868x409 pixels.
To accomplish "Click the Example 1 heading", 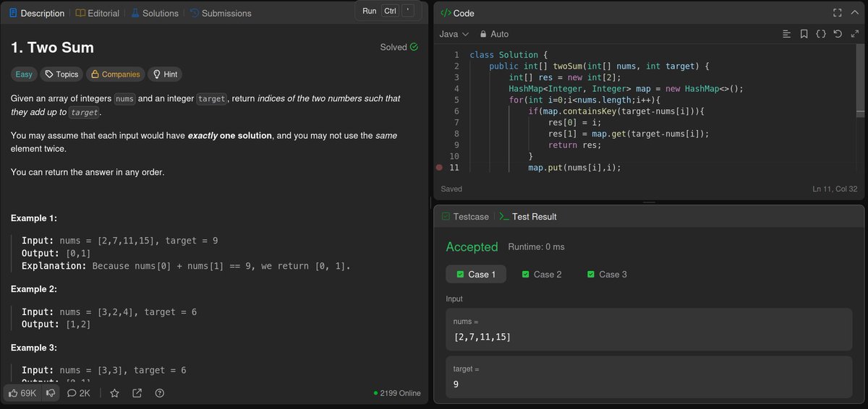I will pyautogui.click(x=34, y=218).
